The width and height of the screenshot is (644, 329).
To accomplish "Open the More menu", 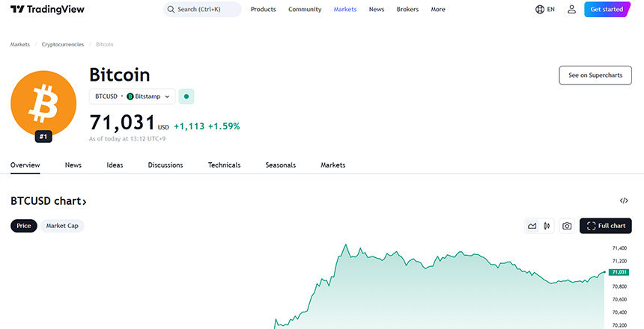I will point(438,10).
